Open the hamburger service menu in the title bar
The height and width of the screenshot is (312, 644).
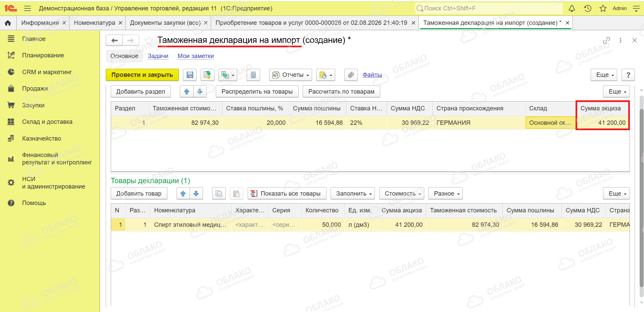click(28, 8)
